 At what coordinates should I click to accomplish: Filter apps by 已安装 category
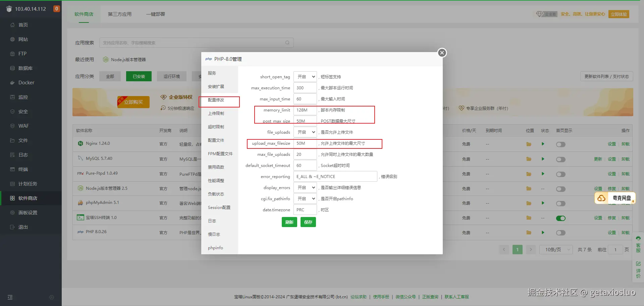click(x=139, y=76)
